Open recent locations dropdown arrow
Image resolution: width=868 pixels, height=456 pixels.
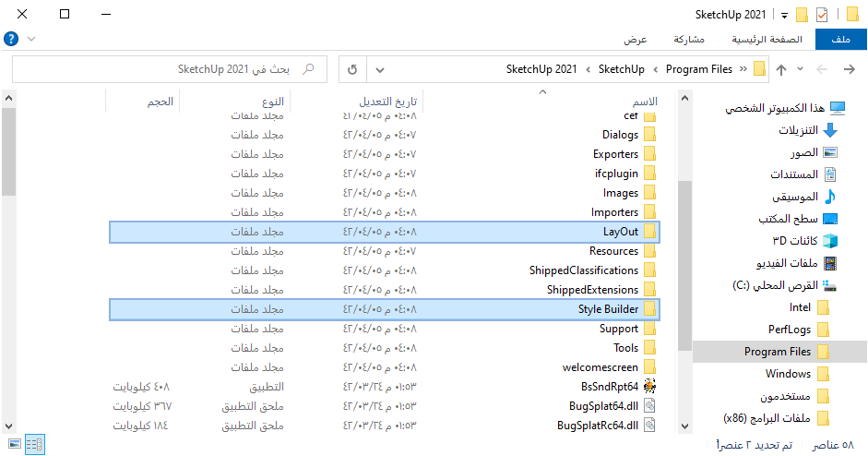(x=800, y=69)
